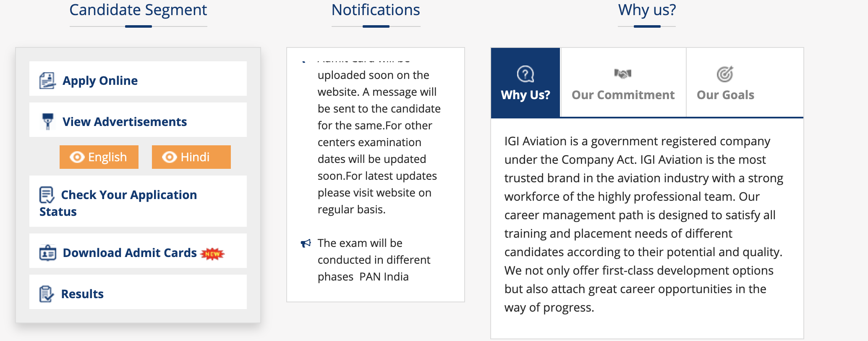Viewport: 868px width, 341px height.
Task: Open the Results link
Action: [x=82, y=294]
